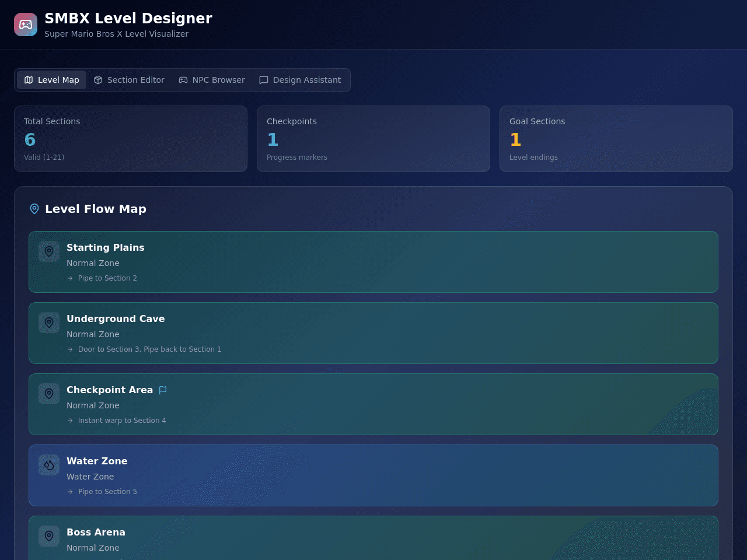Image resolution: width=747 pixels, height=560 pixels.
Task: Click the Underground Cave pin icon
Action: (x=49, y=323)
